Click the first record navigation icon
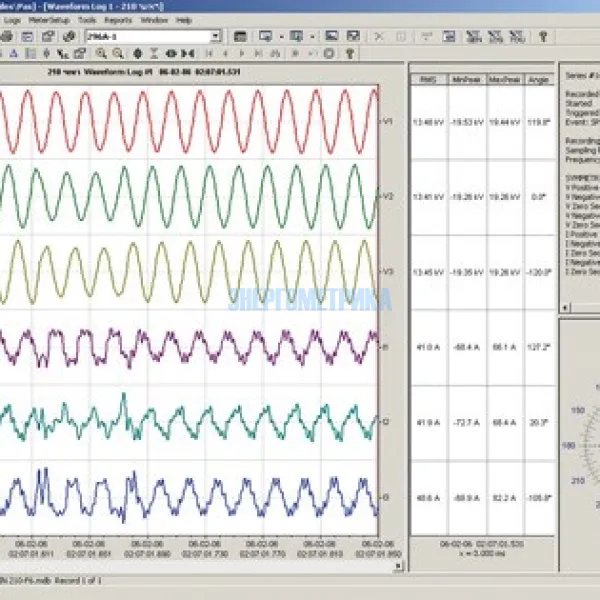Viewport: 600px width, 600px height. pos(209,53)
